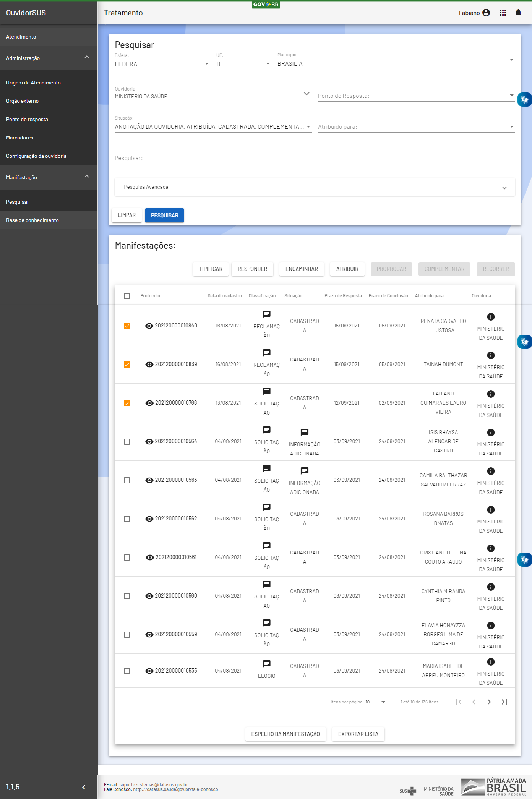This screenshot has height=799, width=532.
Task: View protocol 202120000010840 via eye icon
Action: 149,326
